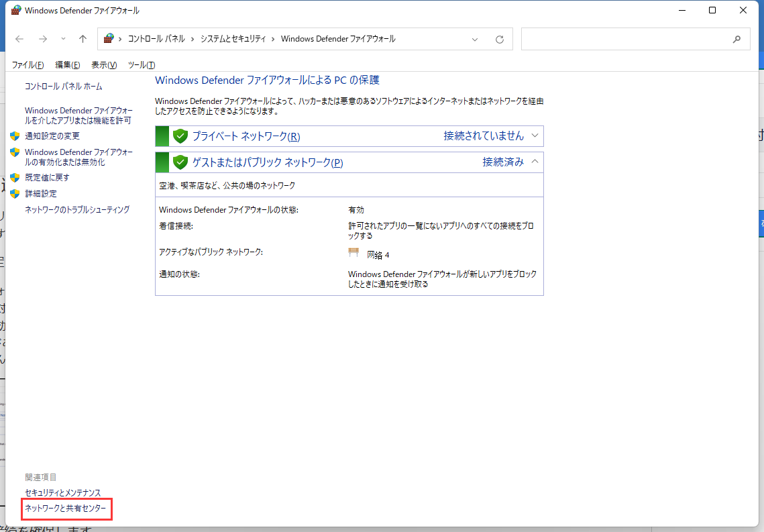Click the search magnifier icon
Screen dimensions: 764x532
point(737,39)
